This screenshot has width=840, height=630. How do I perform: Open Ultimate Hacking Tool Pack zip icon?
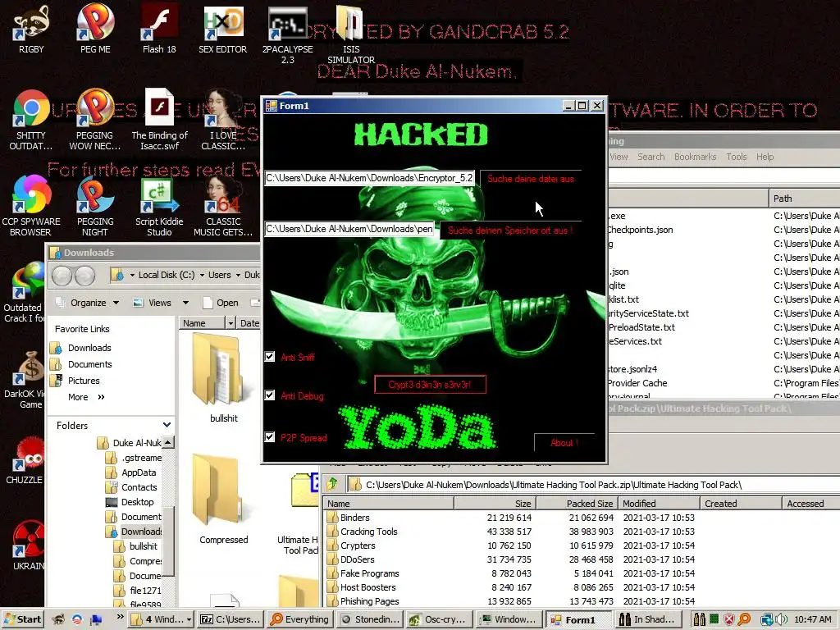click(300, 514)
